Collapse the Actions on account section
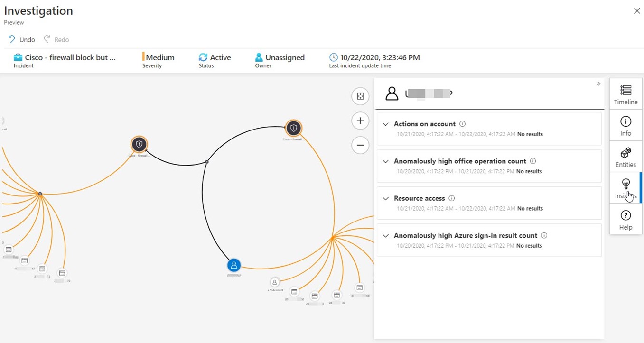 click(x=385, y=124)
